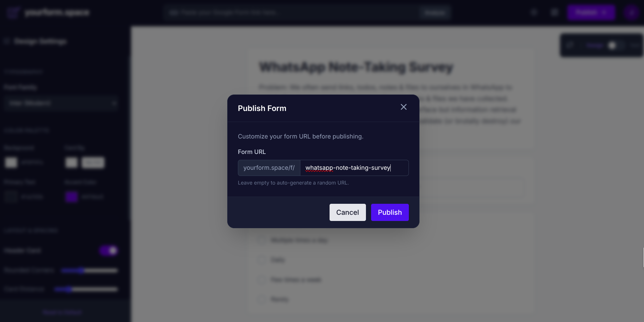Select the Daily radio option
The height and width of the screenshot is (322, 644).
(x=261, y=260)
